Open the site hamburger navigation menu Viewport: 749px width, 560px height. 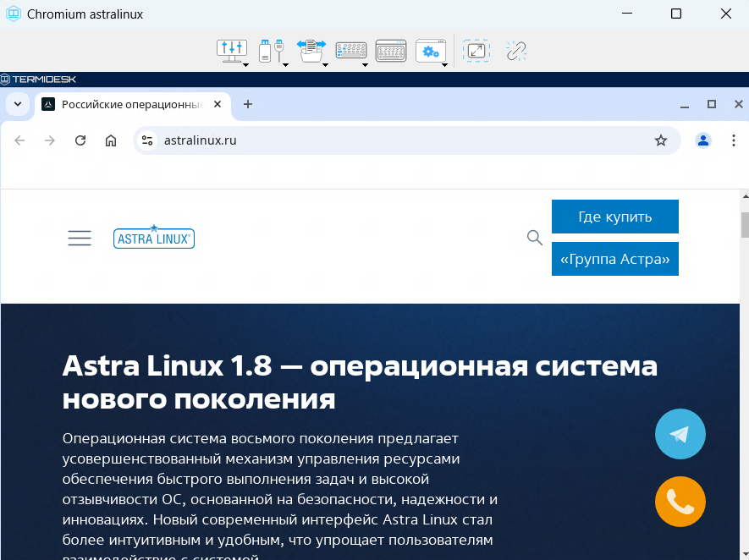(x=80, y=239)
